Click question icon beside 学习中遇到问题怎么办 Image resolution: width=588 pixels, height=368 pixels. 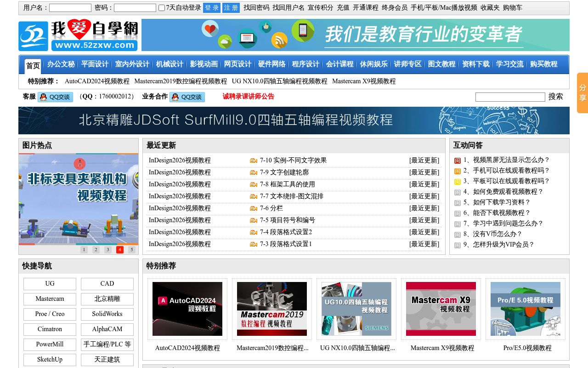tap(458, 224)
